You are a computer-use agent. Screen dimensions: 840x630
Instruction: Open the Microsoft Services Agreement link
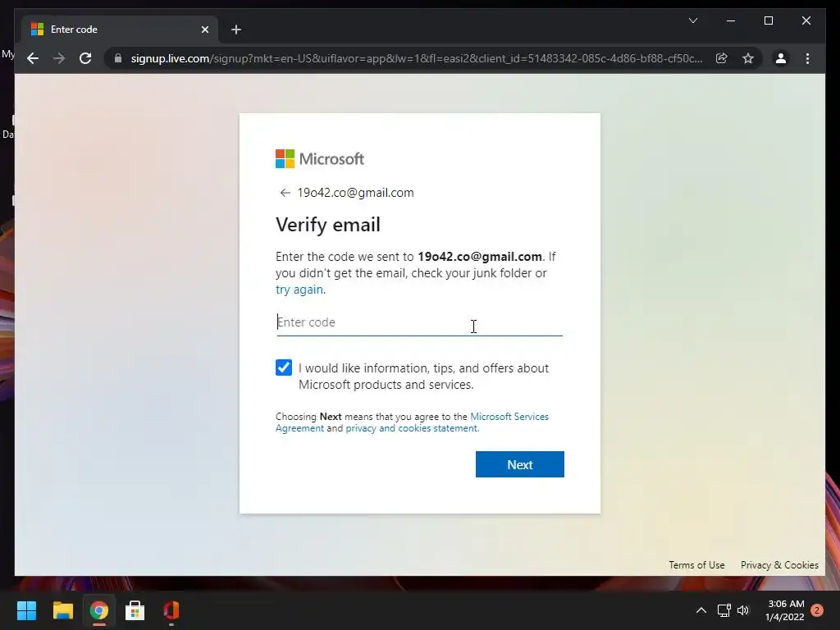click(412, 422)
